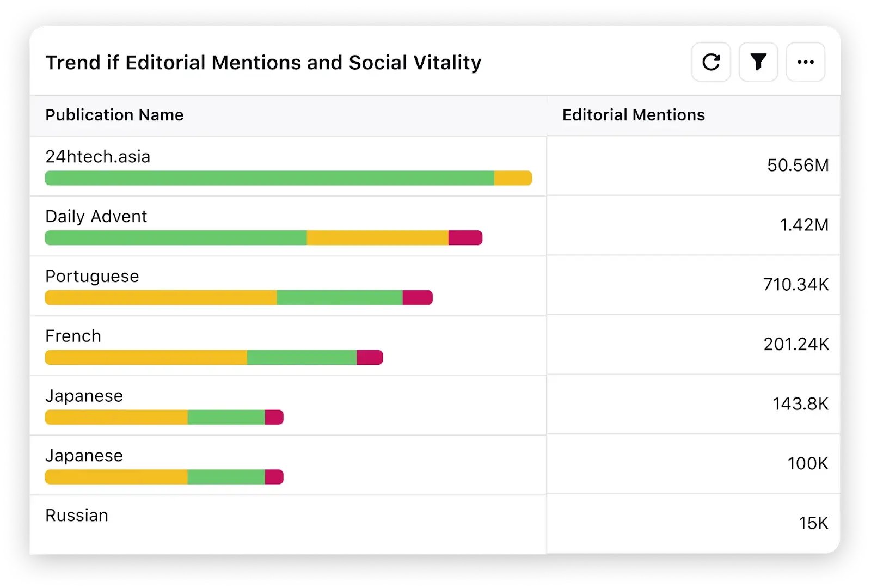This screenshot has width=871, height=588.
Task: Click red segment of Daily Advent bar
Action: (x=465, y=238)
